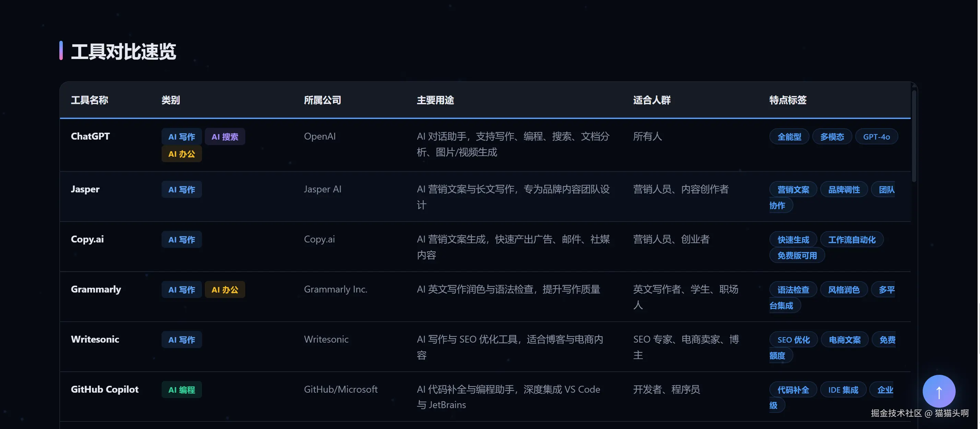Click the AI 办公 tag in ChatGPT row
The height and width of the screenshot is (429, 980).
click(x=181, y=154)
